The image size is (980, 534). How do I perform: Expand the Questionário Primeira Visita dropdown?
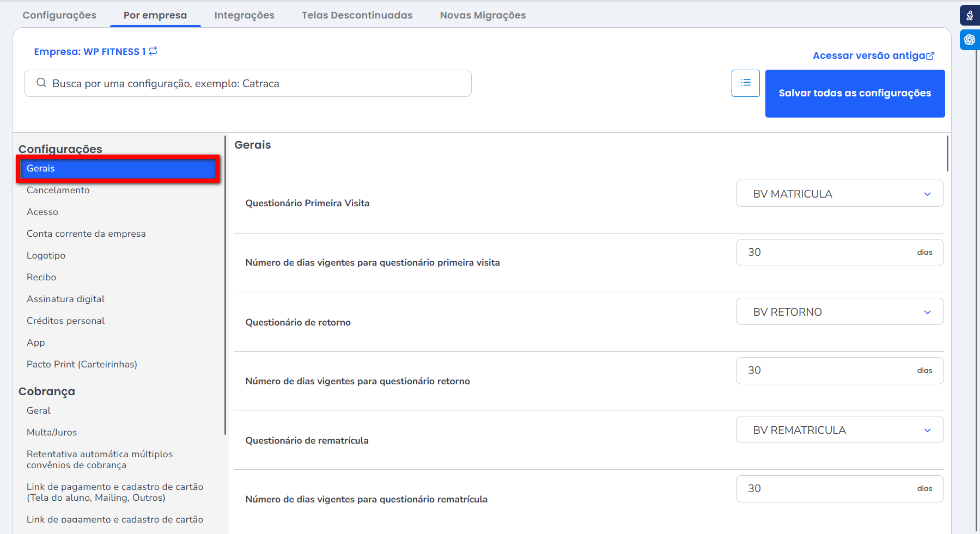pos(839,194)
